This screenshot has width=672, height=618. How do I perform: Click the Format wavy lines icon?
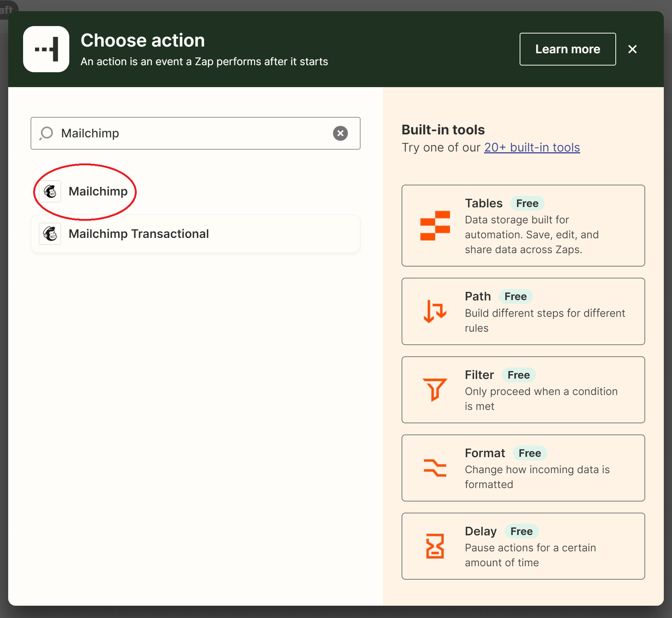[x=435, y=468]
